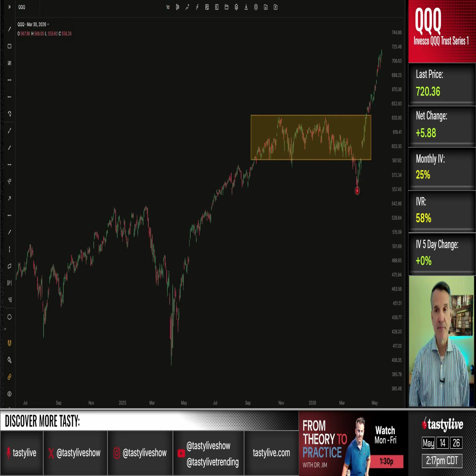Select the diagonal arrow drawing tool

point(9,198)
